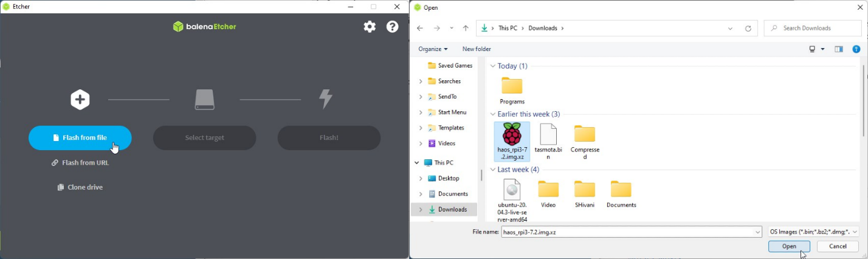This screenshot has width=868, height=259.
Task: Click the Search Downloads field
Action: click(813, 28)
